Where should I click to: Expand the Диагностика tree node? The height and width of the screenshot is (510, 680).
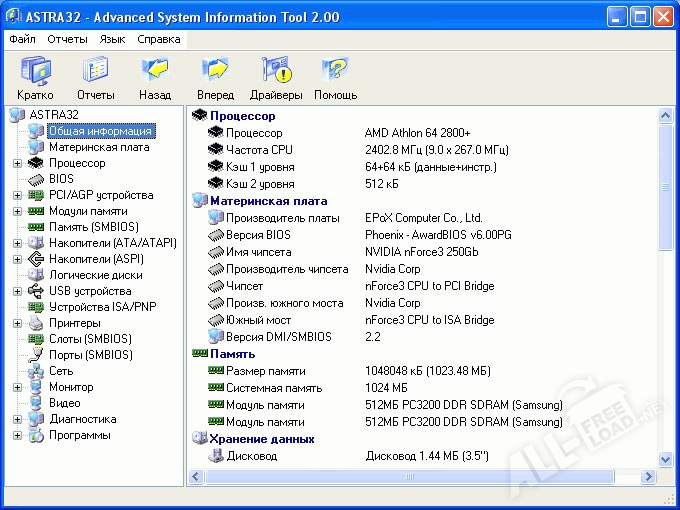17,419
